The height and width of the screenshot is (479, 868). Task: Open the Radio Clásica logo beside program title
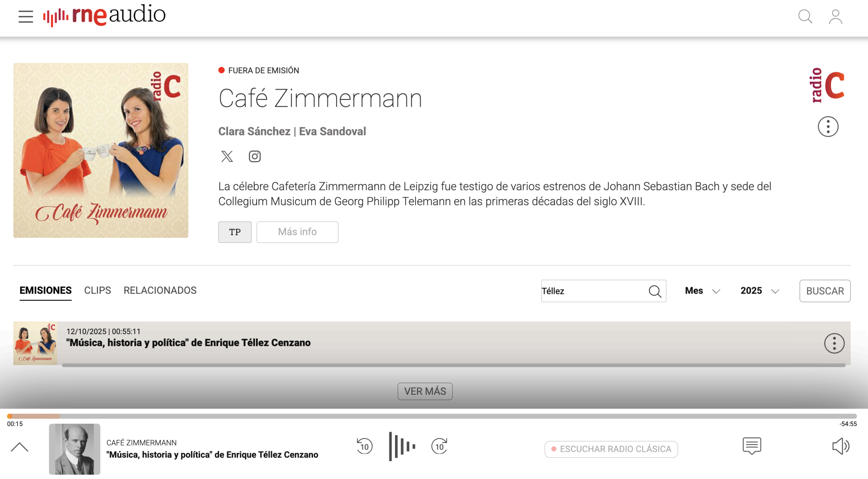(x=828, y=85)
